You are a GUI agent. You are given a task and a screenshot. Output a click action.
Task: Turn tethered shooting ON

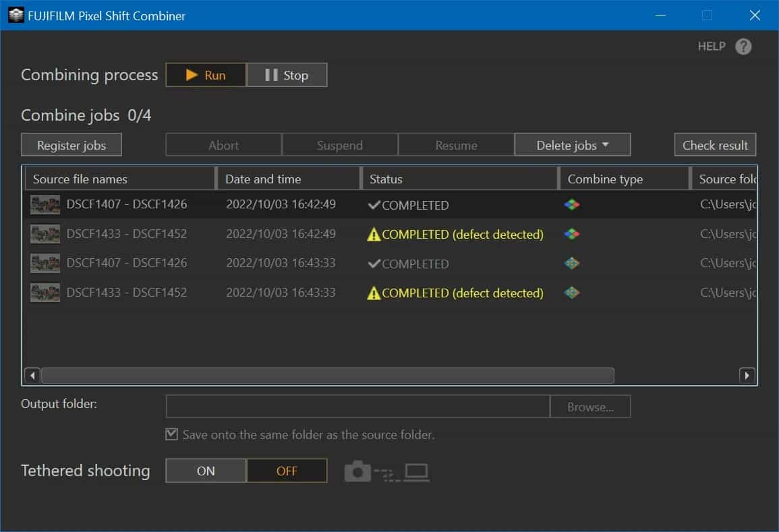[206, 471]
